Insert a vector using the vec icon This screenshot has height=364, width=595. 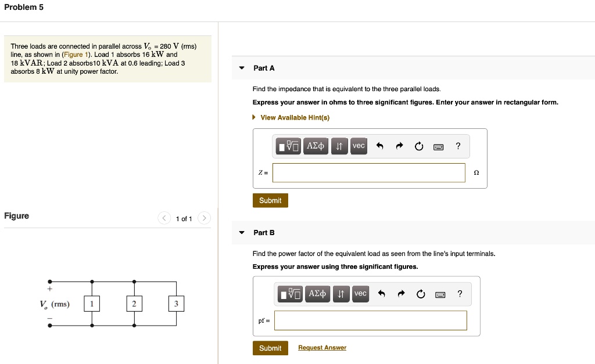coord(359,146)
